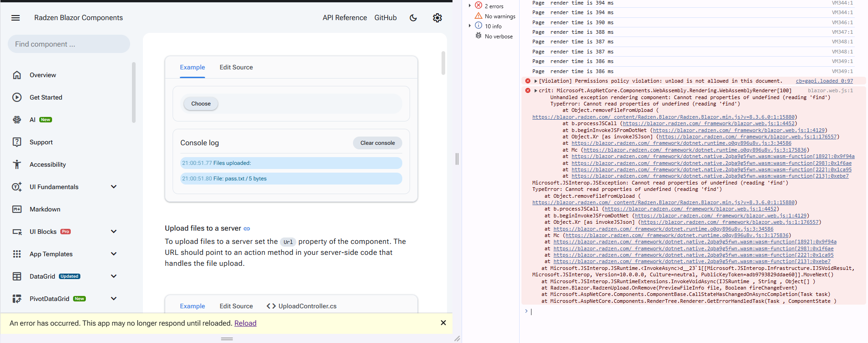This screenshot has width=868, height=343.
Task: Focus the Find component search field
Action: click(x=68, y=44)
